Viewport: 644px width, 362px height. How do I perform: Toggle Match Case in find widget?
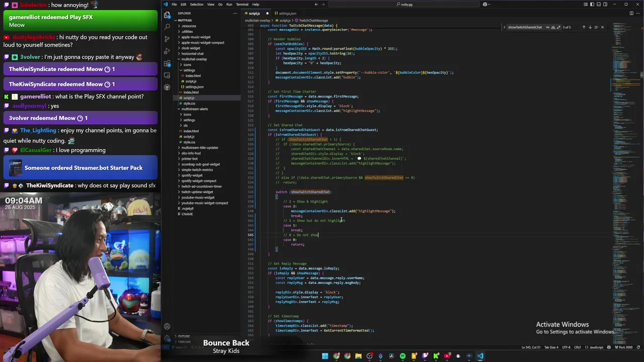click(x=547, y=27)
